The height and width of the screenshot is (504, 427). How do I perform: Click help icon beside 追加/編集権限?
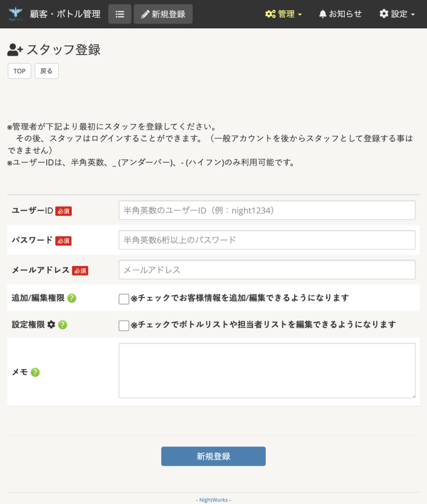(x=72, y=298)
